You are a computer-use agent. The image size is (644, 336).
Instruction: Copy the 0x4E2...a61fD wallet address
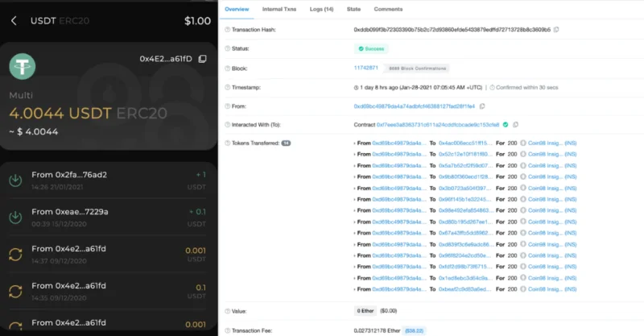203,59
